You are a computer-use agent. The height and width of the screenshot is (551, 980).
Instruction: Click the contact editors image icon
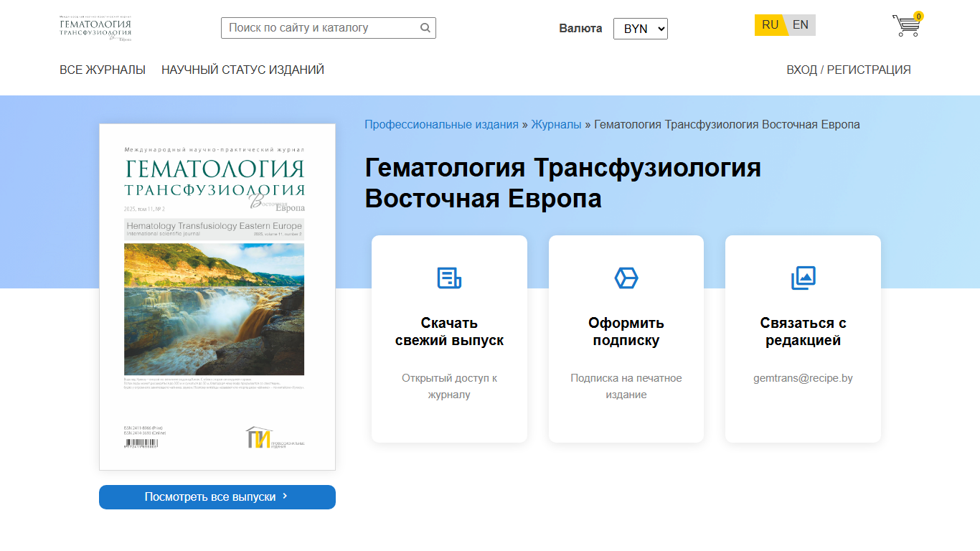(x=804, y=278)
